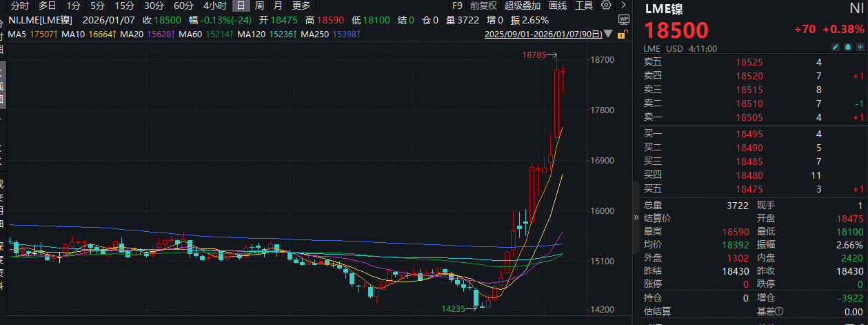The image size is (868, 325).
Task: Collapse the right quote panel with double arrow
Action: 636,216
